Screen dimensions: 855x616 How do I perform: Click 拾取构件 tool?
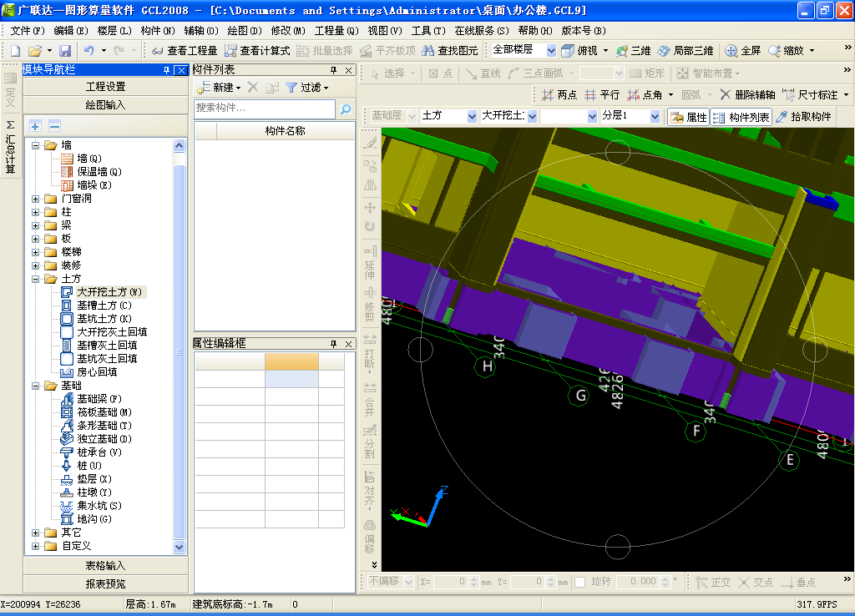click(x=804, y=117)
